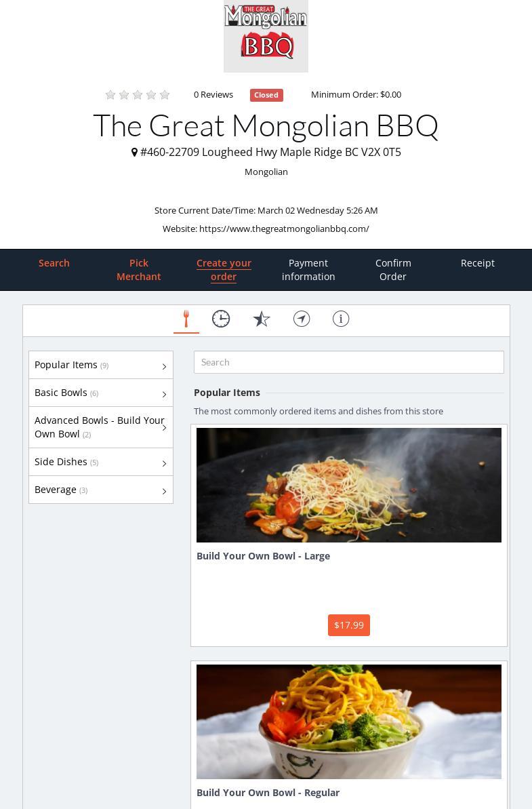Expand the Side Dishes category chevron

164,463
